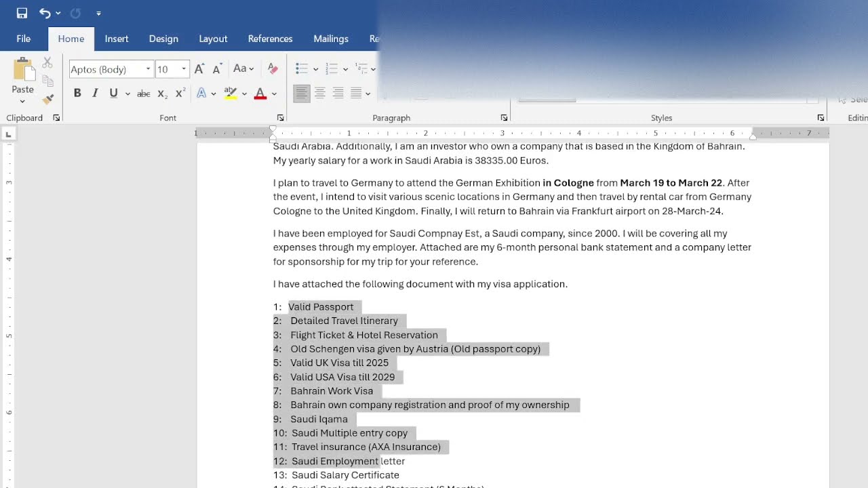Screen dimensions: 868x488
Task: Apply superscript formatting
Action: 180,94
